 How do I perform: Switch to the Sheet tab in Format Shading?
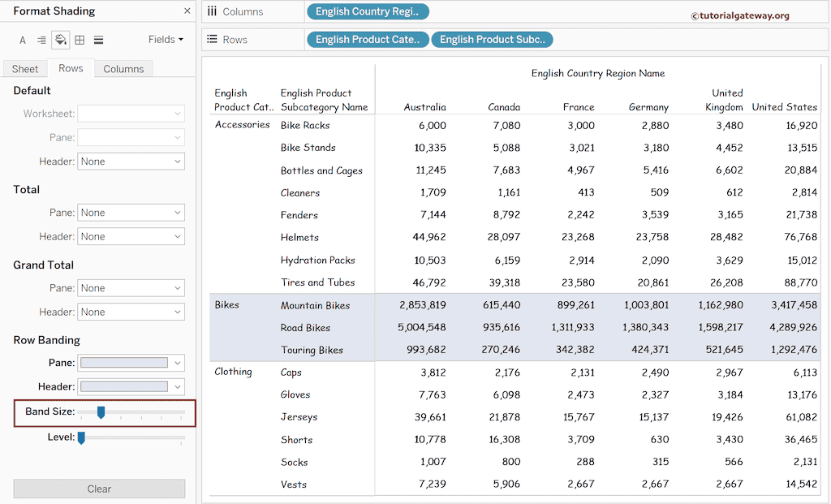[x=24, y=68]
